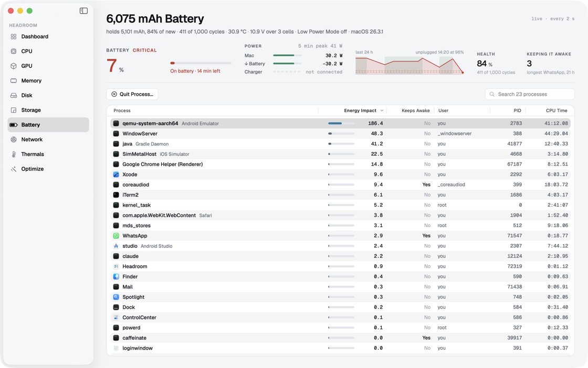Screen dimensions: 588x368
Task: Click the last 24 h battery history chart
Action: point(409,65)
